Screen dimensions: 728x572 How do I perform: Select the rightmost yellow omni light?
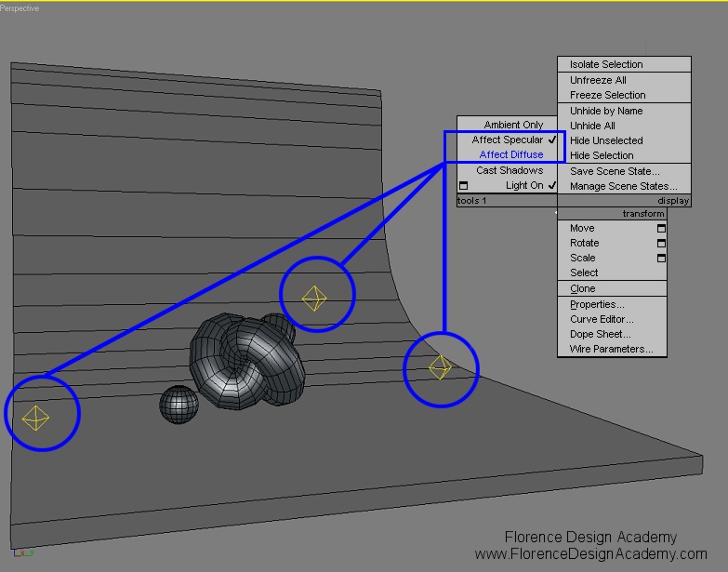click(x=440, y=367)
